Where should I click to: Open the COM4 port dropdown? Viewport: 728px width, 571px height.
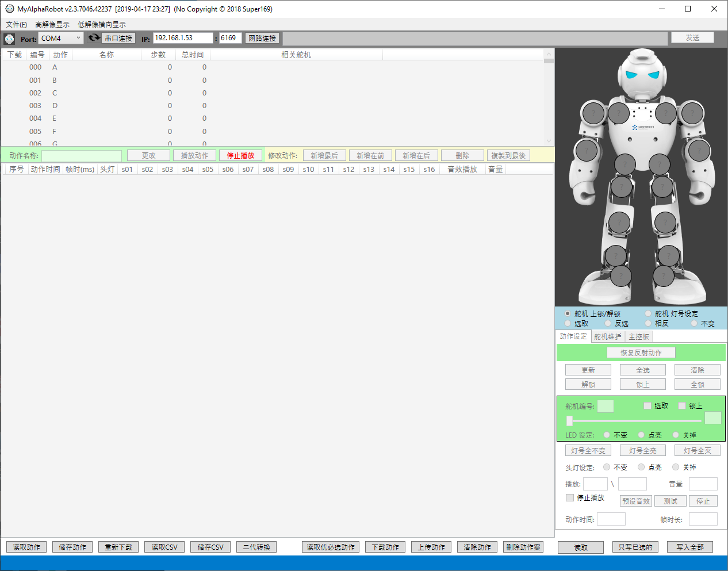click(61, 38)
